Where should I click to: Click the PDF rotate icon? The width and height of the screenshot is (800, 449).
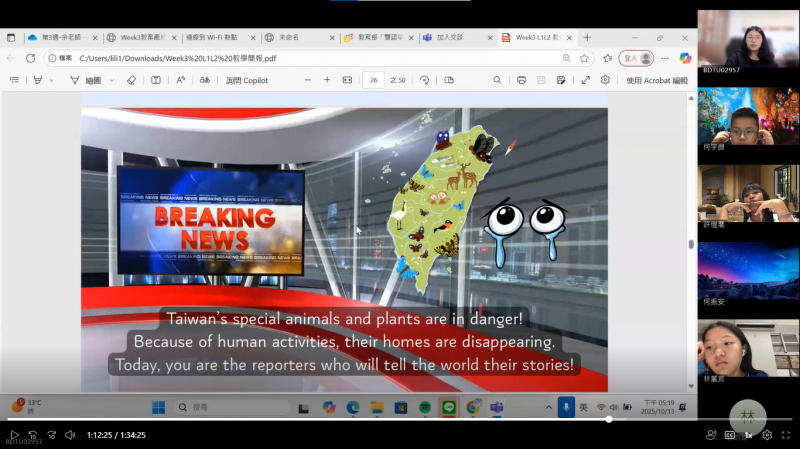pyautogui.click(x=424, y=80)
